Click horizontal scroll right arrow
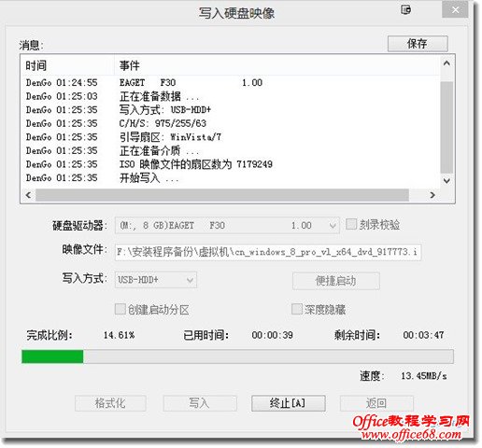The width and height of the screenshot is (482, 448). point(432,195)
